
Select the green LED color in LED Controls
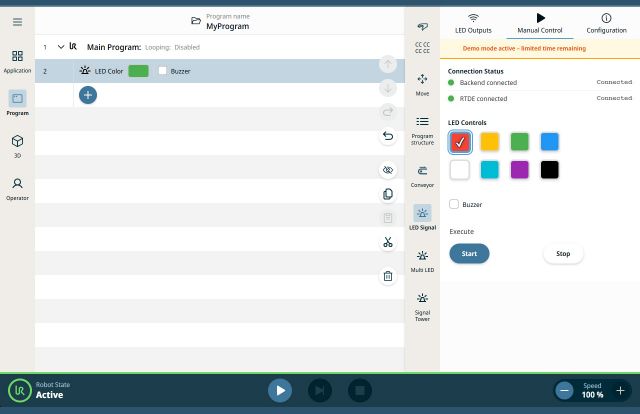click(520, 142)
